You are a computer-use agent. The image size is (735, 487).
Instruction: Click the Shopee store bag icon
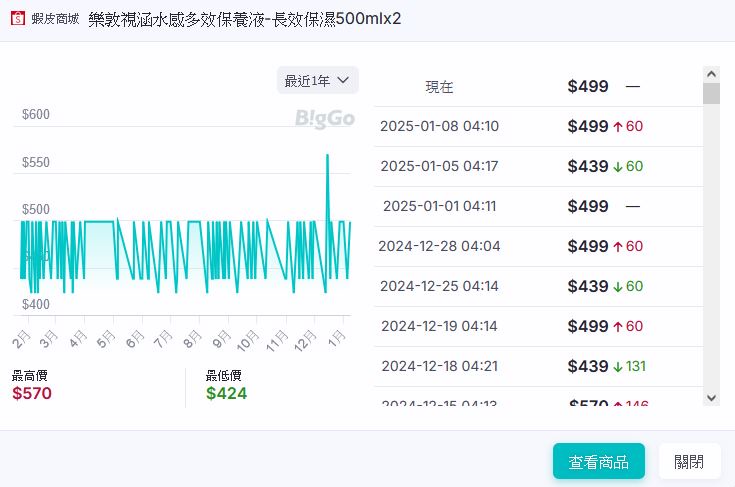click(18, 19)
